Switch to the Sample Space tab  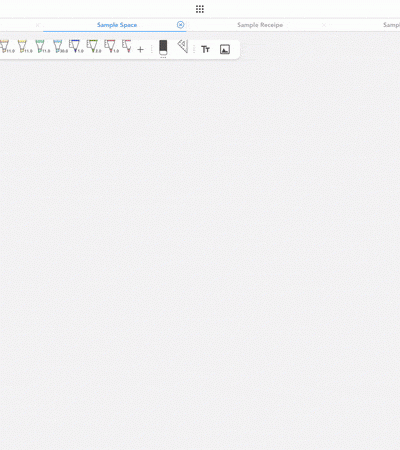[117, 25]
